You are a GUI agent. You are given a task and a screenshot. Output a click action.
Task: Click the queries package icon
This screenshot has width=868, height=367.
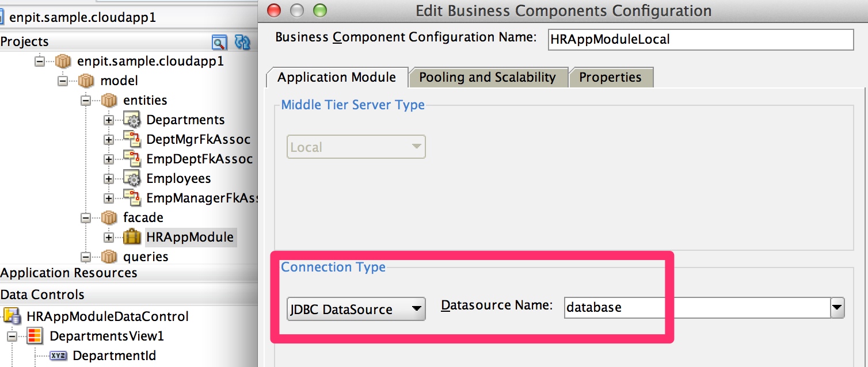pyautogui.click(x=108, y=257)
